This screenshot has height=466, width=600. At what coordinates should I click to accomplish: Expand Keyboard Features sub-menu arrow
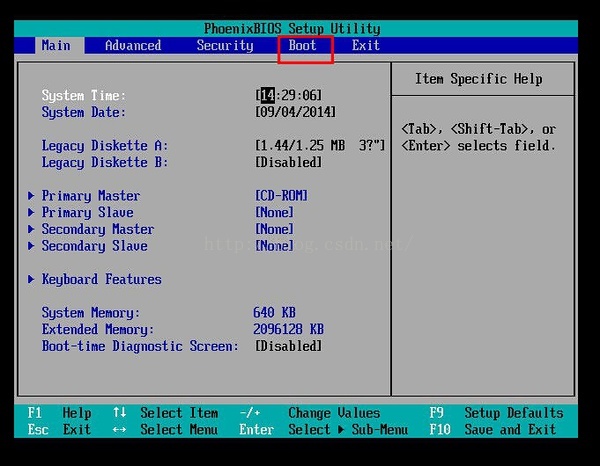pos(31,279)
